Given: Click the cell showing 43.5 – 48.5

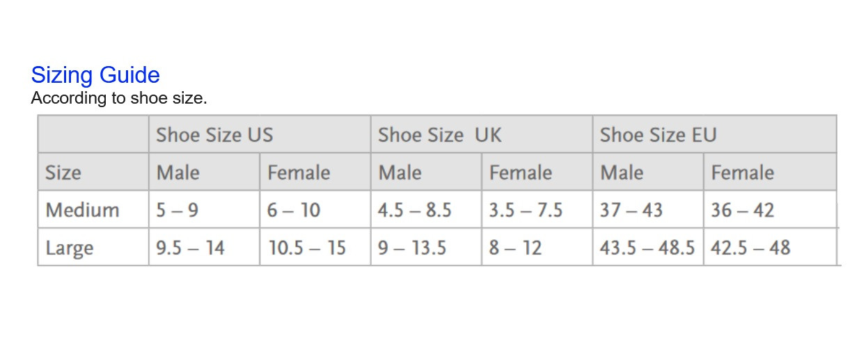Looking at the screenshot, I should (x=648, y=247).
